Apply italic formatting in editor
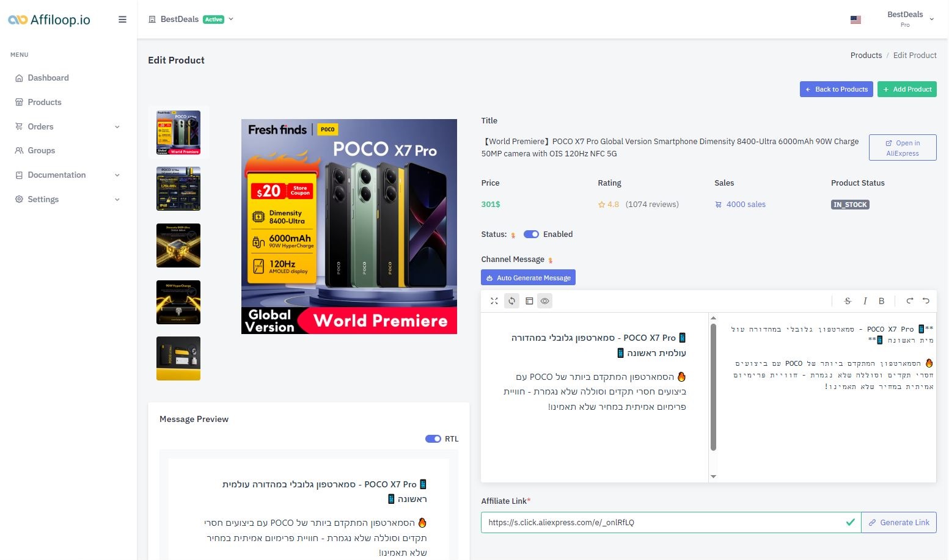949x560 pixels. [865, 301]
